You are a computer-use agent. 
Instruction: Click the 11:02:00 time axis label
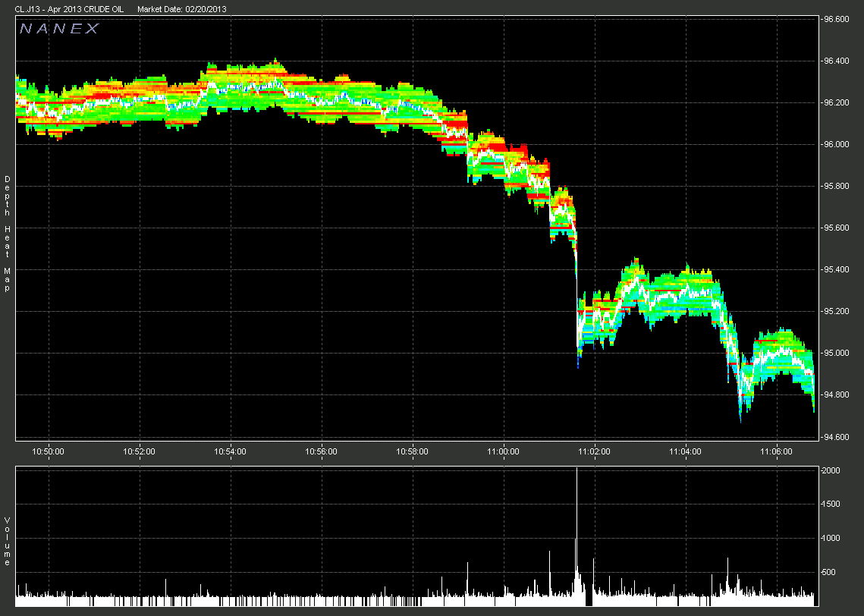coord(595,452)
